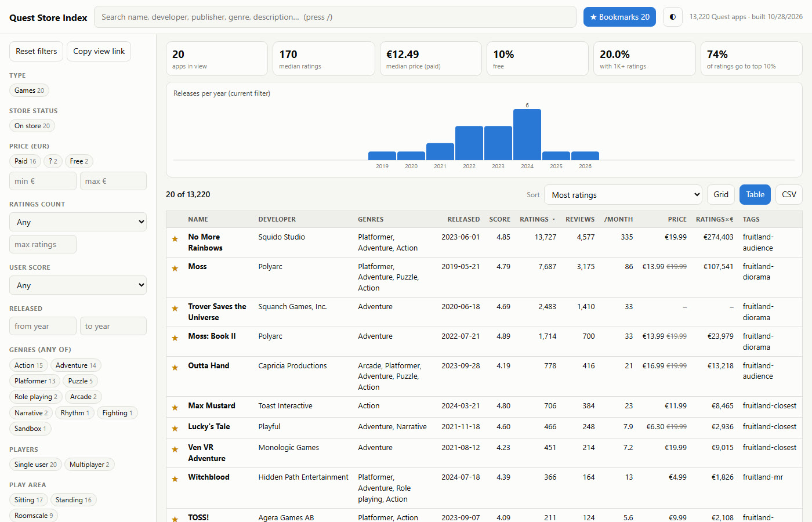Click the Witchblood bookmark star
This screenshot has height=522, width=812.
click(x=175, y=479)
